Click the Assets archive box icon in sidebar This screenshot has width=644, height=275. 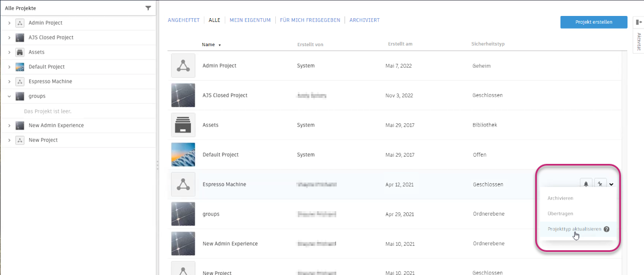point(20,52)
